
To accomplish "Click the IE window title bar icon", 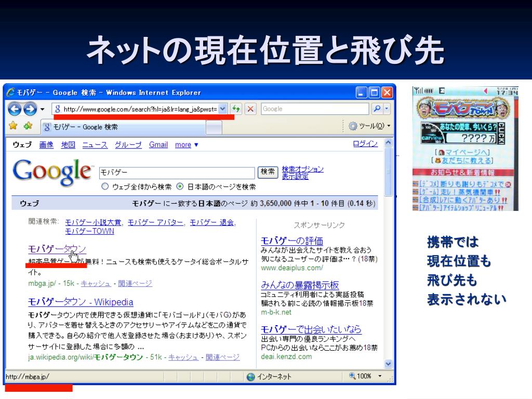I will [10, 92].
